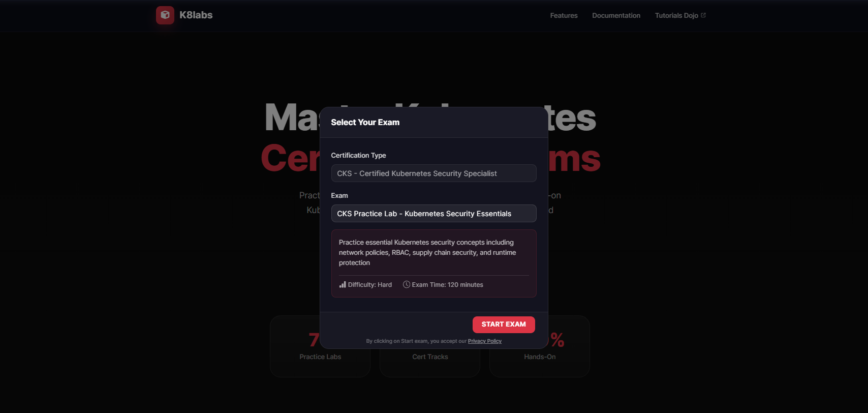868x413 pixels.
Task: Click the Difficulty: Hard label
Action: coord(370,285)
